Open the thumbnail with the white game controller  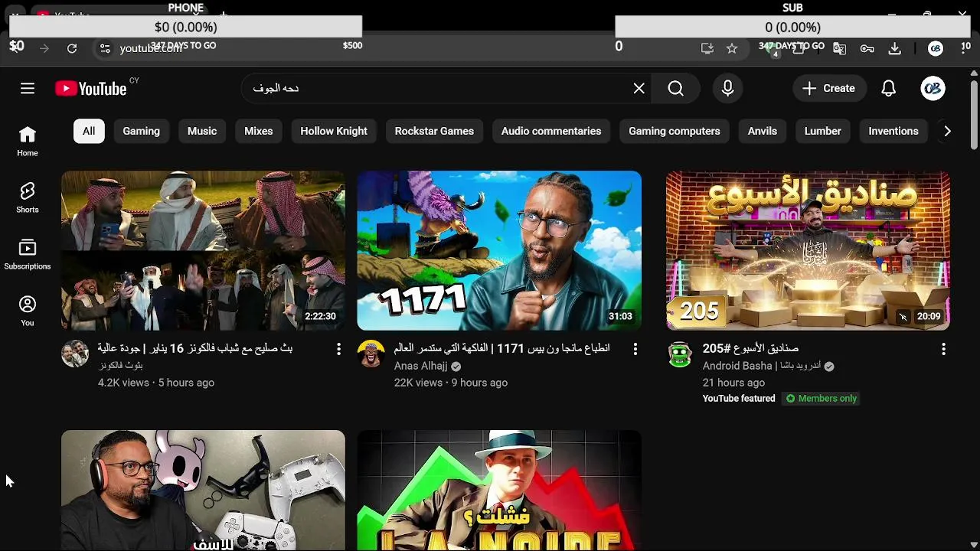203,490
